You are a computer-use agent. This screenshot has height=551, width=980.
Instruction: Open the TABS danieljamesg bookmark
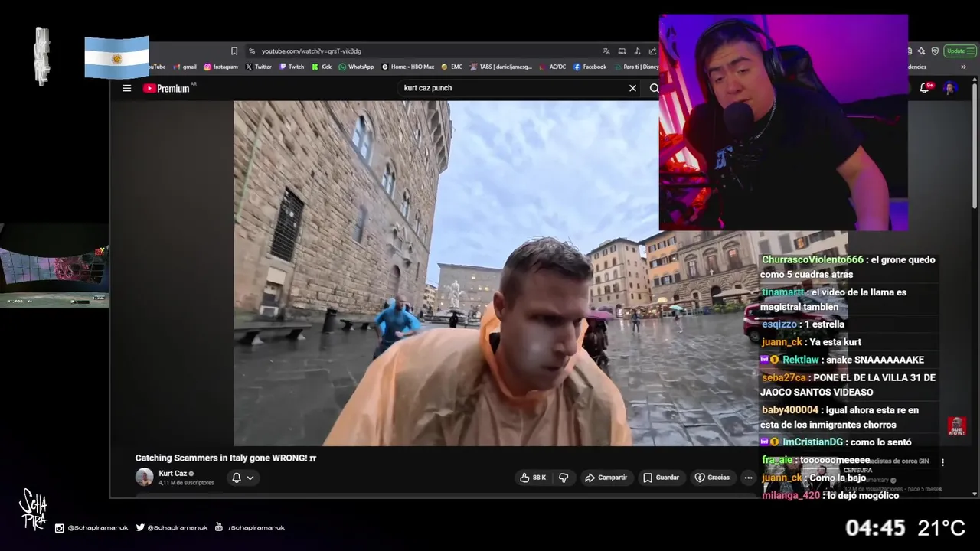(x=500, y=67)
